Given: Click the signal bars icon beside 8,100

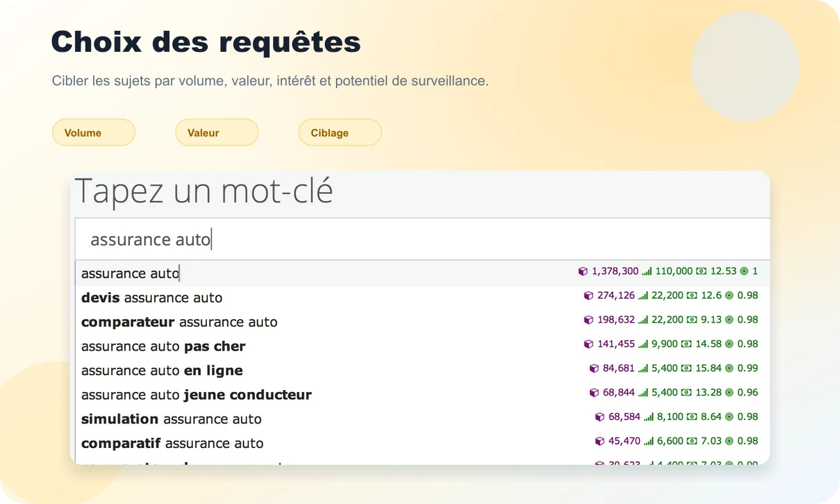Looking at the screenshot, I should point(649,416).
